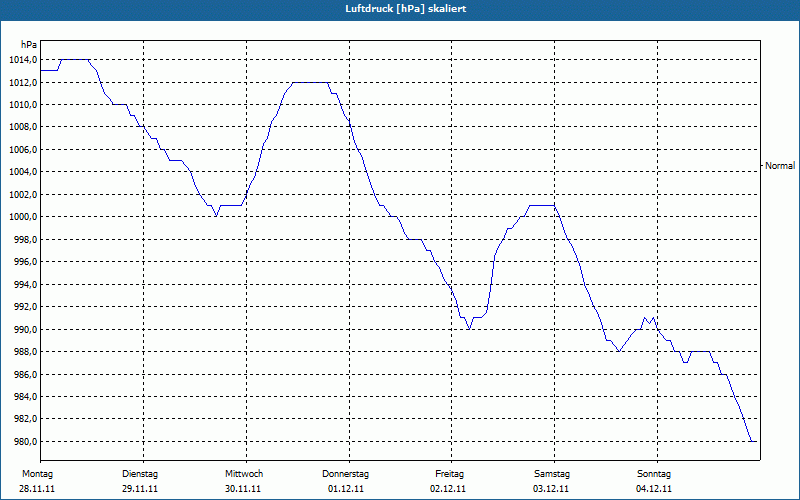Click the '1010,0' axis value

pyautogui.click(x=23, y=105)
